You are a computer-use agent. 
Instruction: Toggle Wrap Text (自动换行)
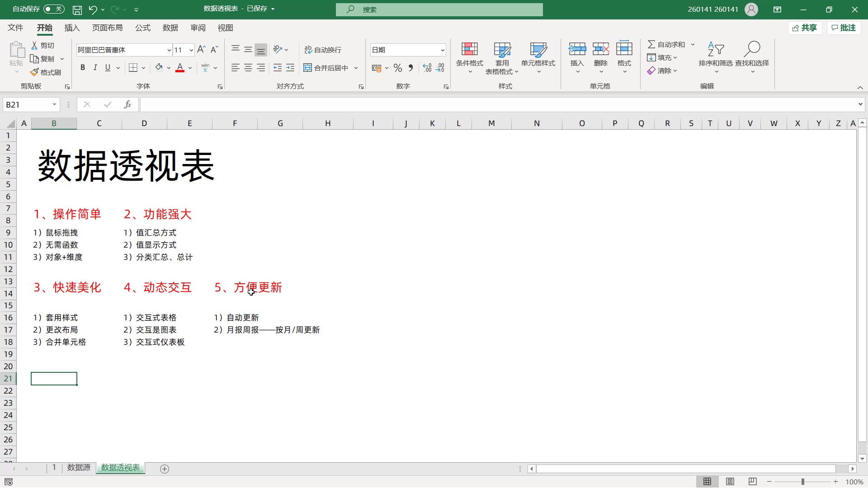pos(323,50)
